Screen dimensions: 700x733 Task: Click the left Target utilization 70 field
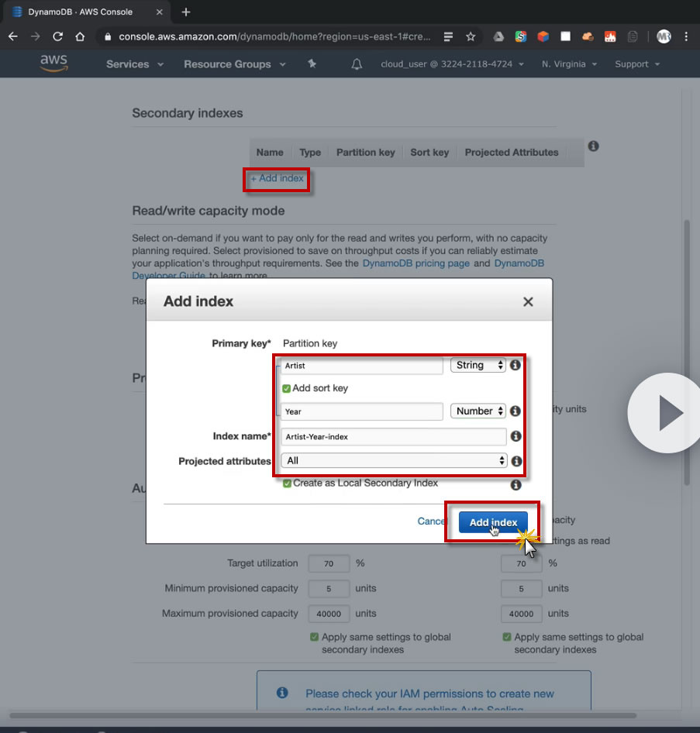329,564
